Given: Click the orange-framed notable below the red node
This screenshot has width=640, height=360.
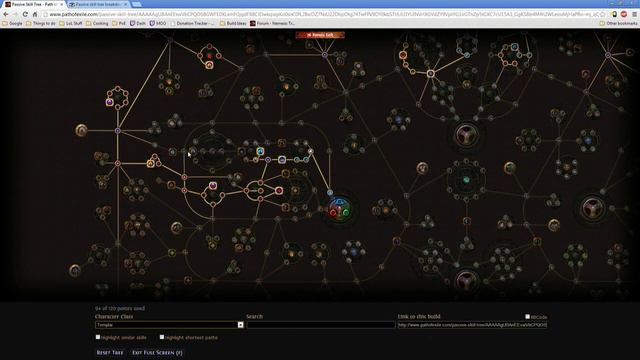Looking at the screenshot, I should pyautogui.click(x=209, y=65).
